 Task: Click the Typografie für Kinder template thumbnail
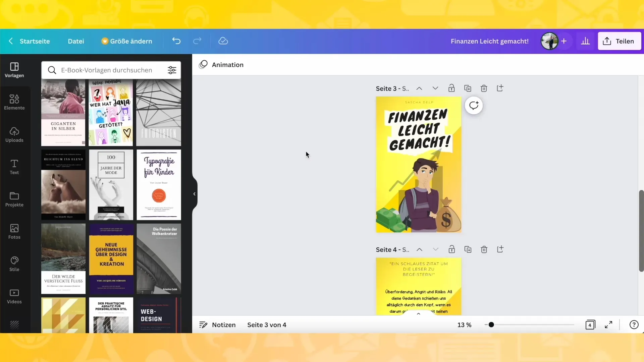(159, 184)
